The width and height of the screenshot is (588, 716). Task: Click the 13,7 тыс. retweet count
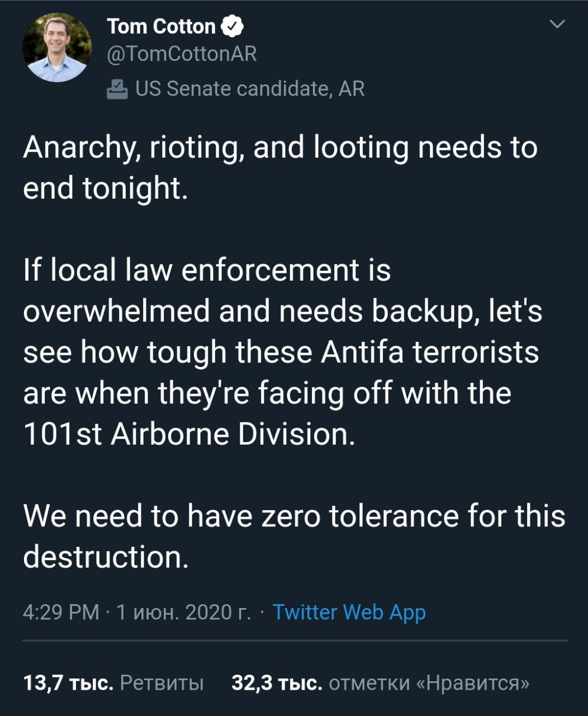tap(68, 682)
